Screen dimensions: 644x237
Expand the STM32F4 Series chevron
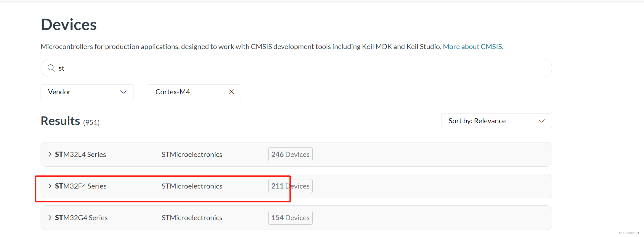50,186
